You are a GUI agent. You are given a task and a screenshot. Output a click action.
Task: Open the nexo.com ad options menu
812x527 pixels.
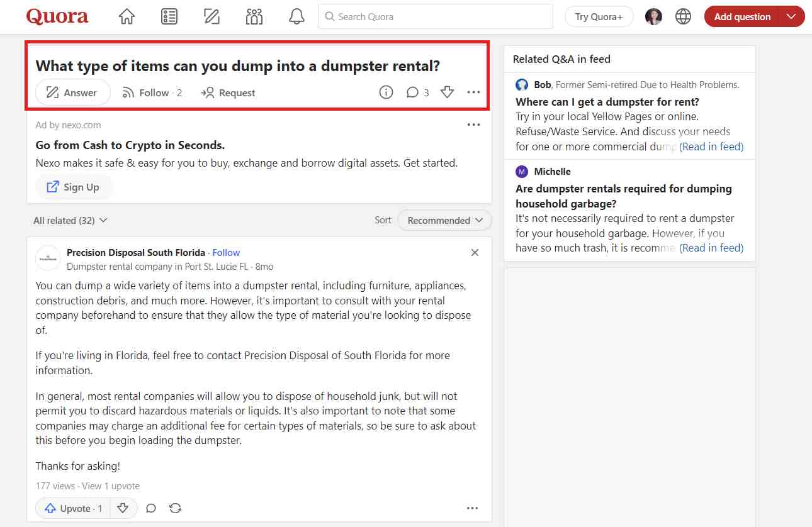[473, 125]
